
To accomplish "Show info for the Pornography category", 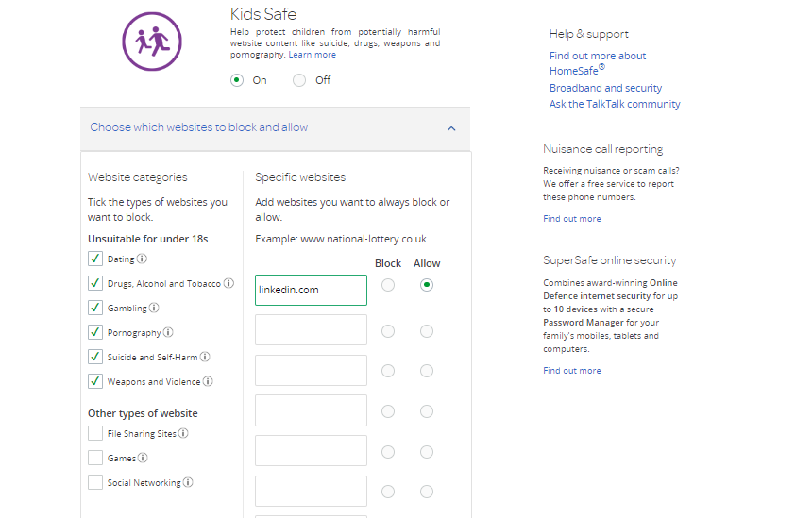I will pyautogui.click(x=168, y=333).
